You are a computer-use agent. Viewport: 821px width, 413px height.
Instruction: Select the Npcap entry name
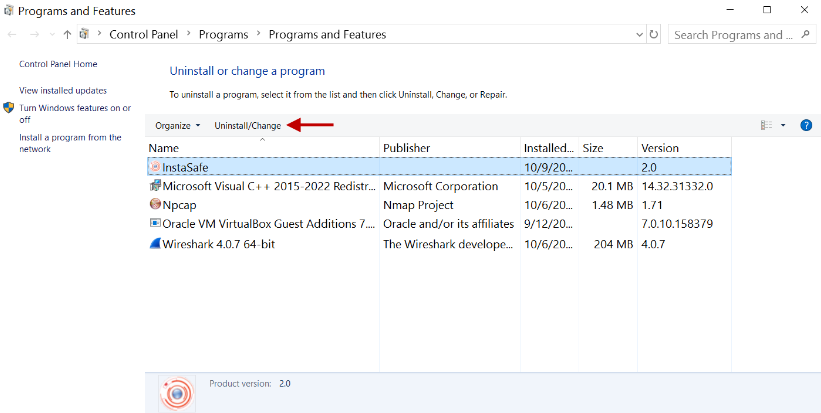(x=180, y=205)
